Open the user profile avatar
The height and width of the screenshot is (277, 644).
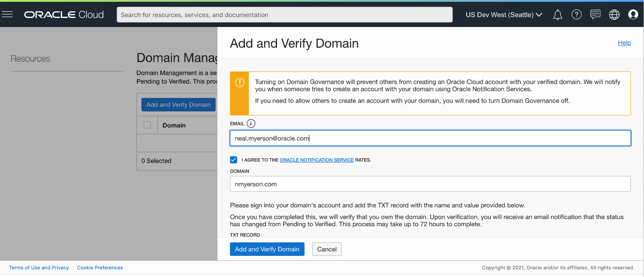(633, 15)
